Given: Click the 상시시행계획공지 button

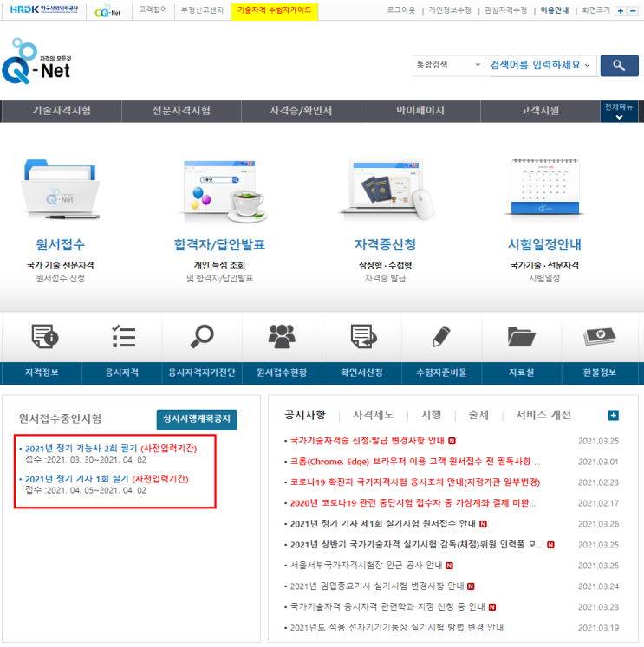Looking at the screenshot, I should click(x=197, y=419).
